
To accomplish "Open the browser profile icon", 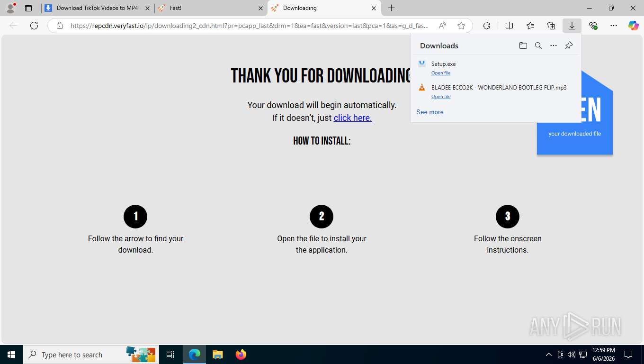I will [10, 8].
